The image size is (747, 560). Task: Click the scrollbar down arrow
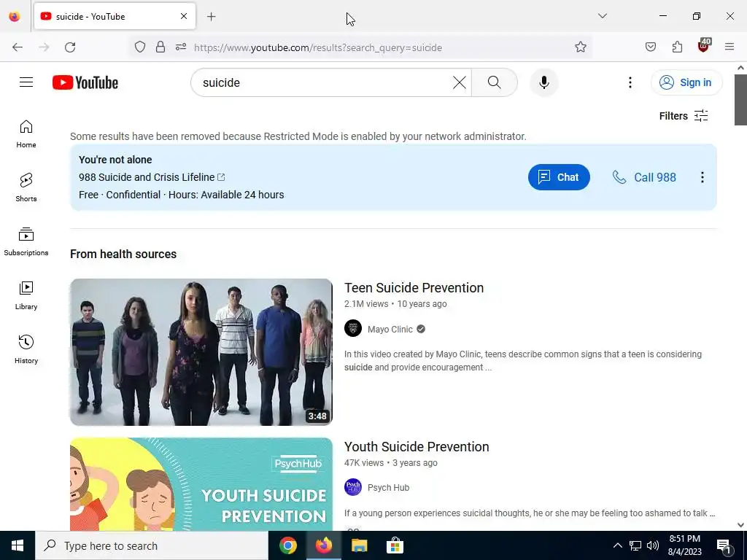740,525
